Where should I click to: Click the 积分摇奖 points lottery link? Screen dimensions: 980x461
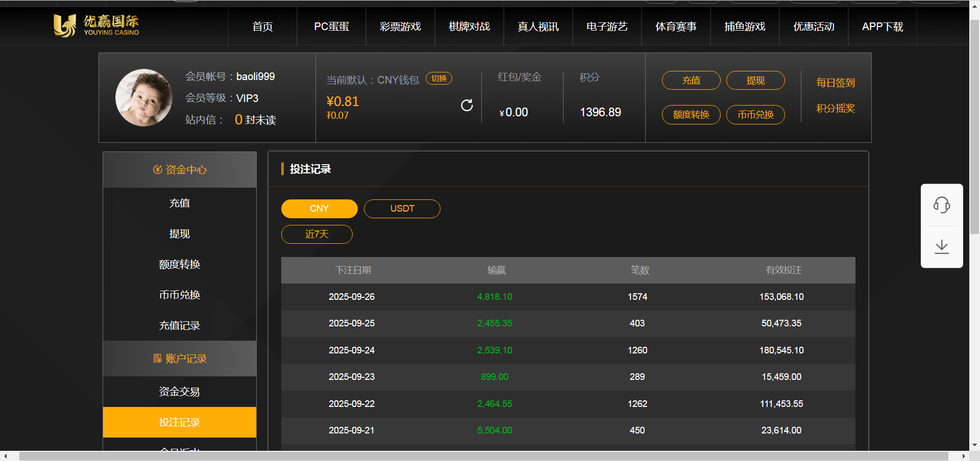tap(835, 108)
